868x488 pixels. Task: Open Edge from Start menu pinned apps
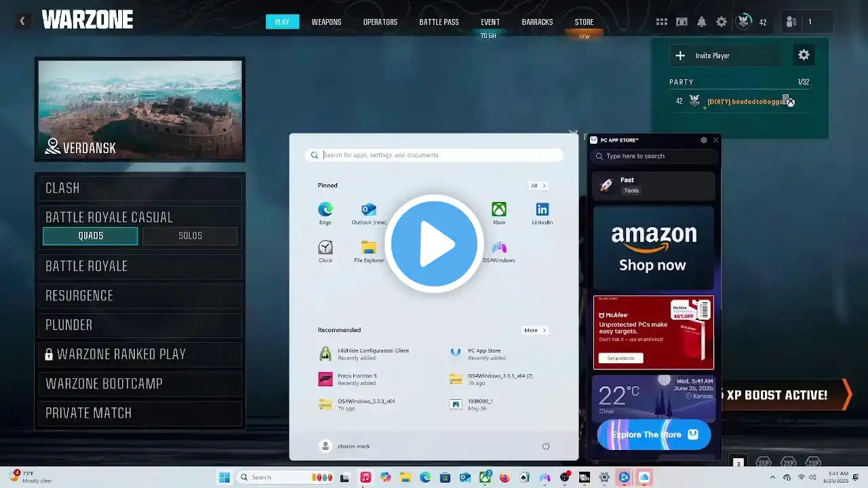pyautogui.click(x=325, y=213)
